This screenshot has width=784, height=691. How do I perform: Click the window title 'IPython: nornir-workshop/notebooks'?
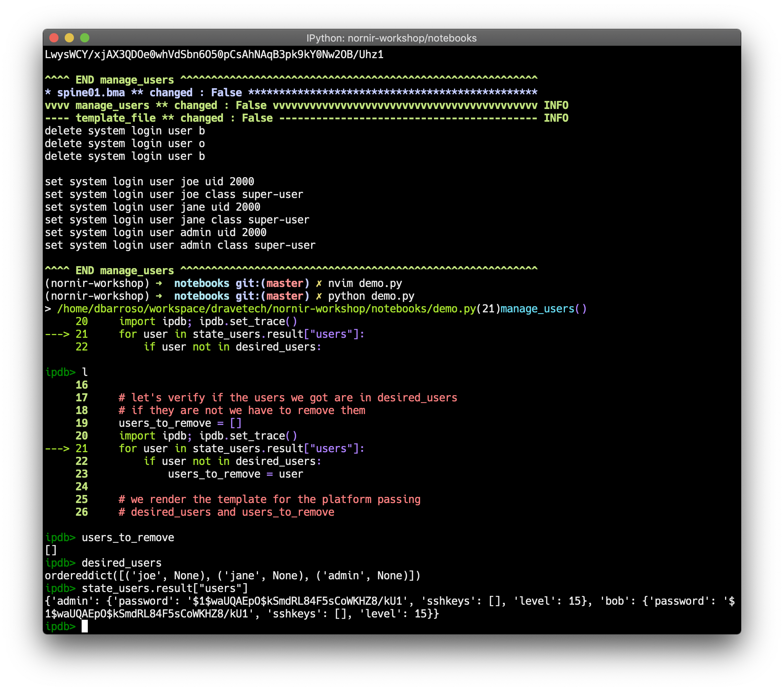(391, 38)
